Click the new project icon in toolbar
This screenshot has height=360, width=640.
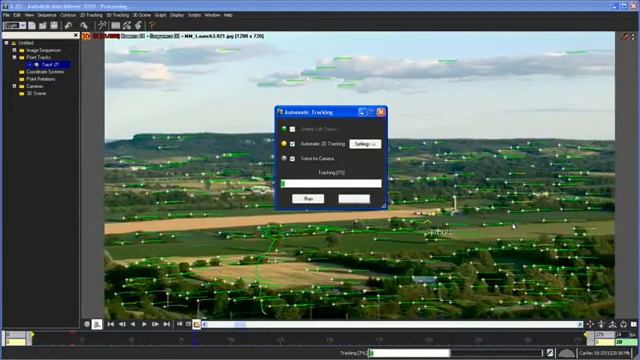pyautogui.click(x=32, y=25)
